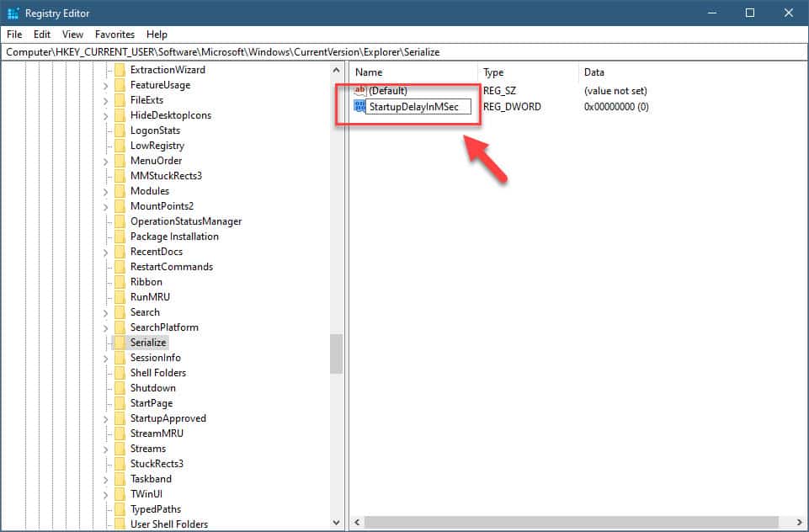The height and width of the screenshot is (532, 809).
Task: Open the File menu
Action: point(14,34)
